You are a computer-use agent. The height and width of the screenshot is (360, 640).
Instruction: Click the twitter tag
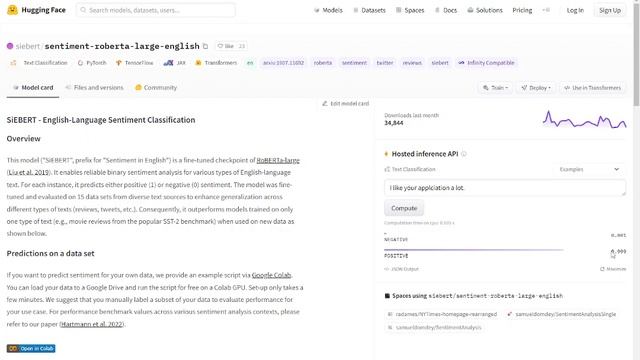384,63
